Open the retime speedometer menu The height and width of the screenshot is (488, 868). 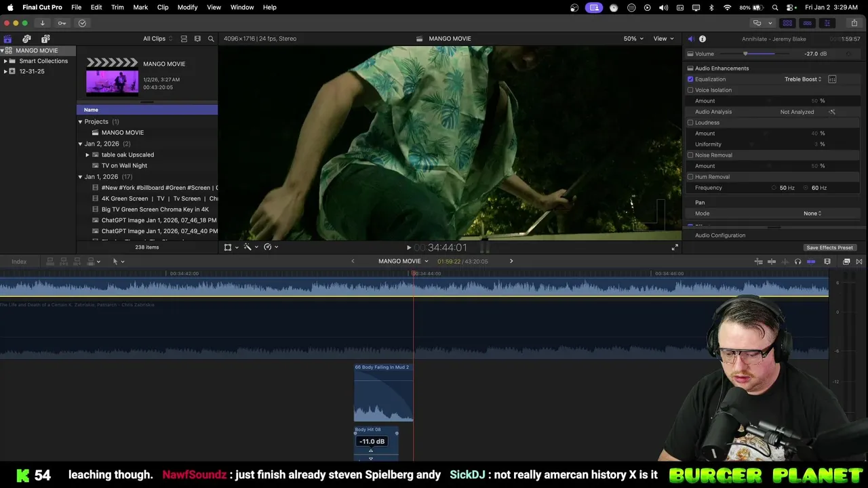click(x=271, y=247)
